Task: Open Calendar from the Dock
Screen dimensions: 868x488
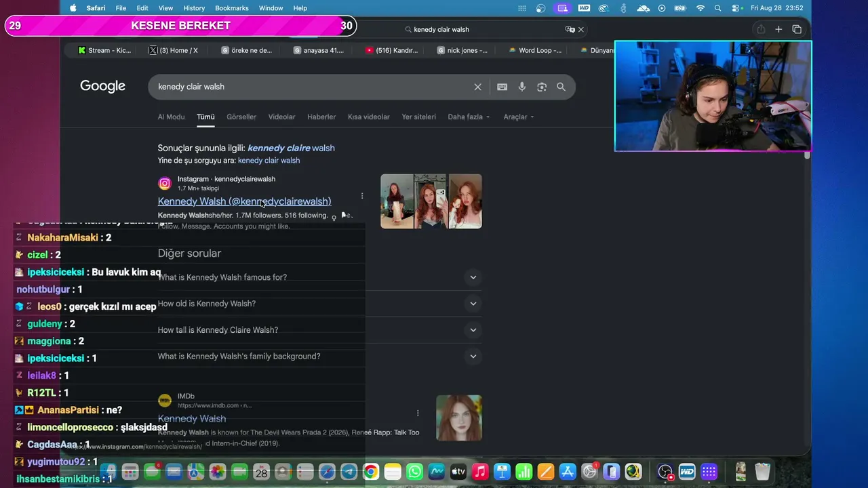Action: pyautogui.click(x=261, y=472)
